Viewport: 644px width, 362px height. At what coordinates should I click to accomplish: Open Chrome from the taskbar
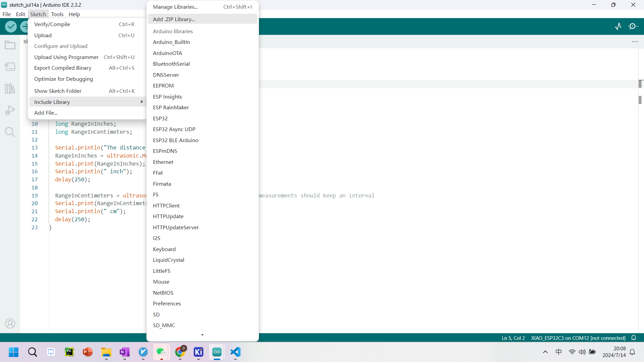[180, 352]
